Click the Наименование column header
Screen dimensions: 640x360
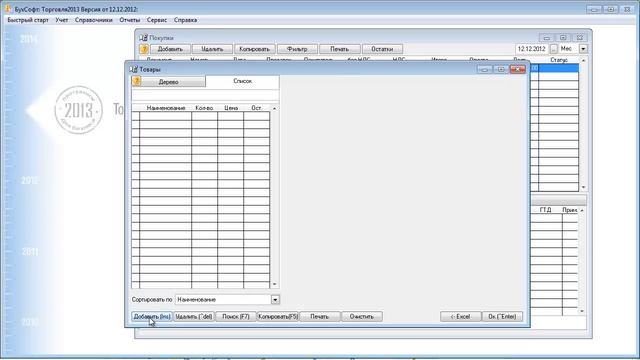pos(166,108)
